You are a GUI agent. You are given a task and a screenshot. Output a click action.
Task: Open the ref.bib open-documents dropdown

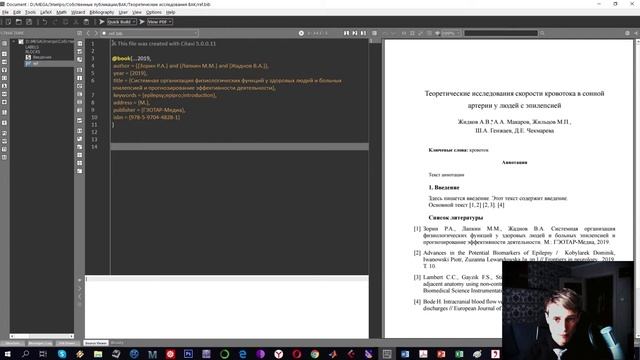[149, 33]
